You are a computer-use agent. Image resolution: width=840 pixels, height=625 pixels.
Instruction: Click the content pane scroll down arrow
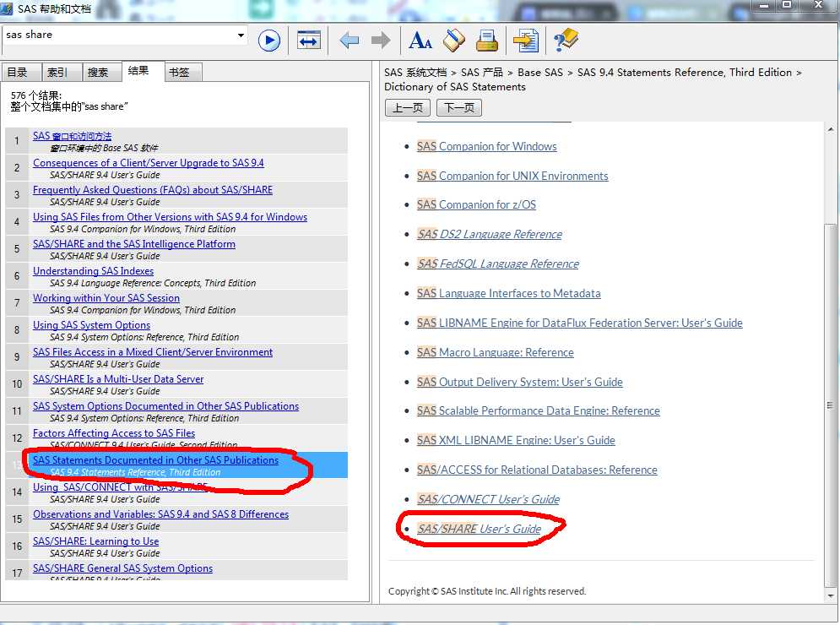click(831, 595)
